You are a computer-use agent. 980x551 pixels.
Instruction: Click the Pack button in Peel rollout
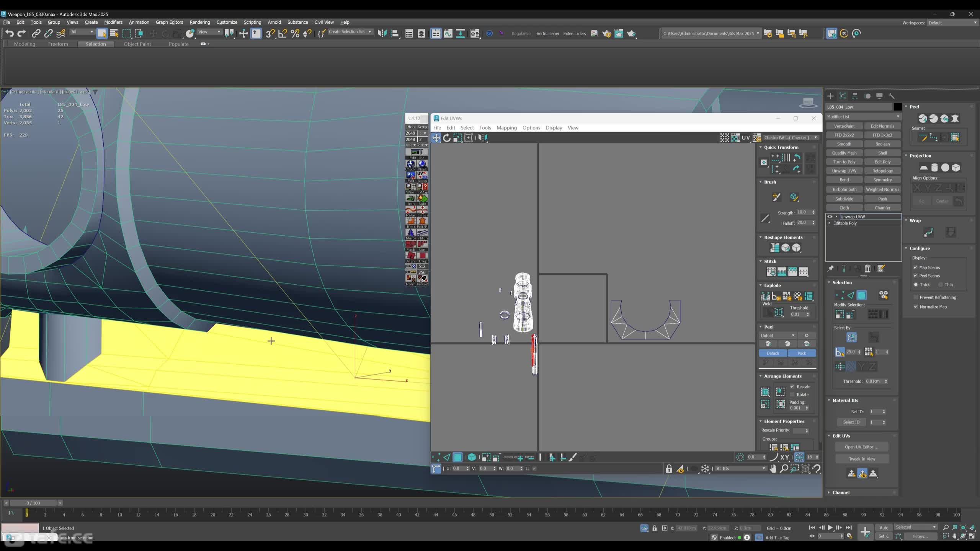click(x=802, y=353)
